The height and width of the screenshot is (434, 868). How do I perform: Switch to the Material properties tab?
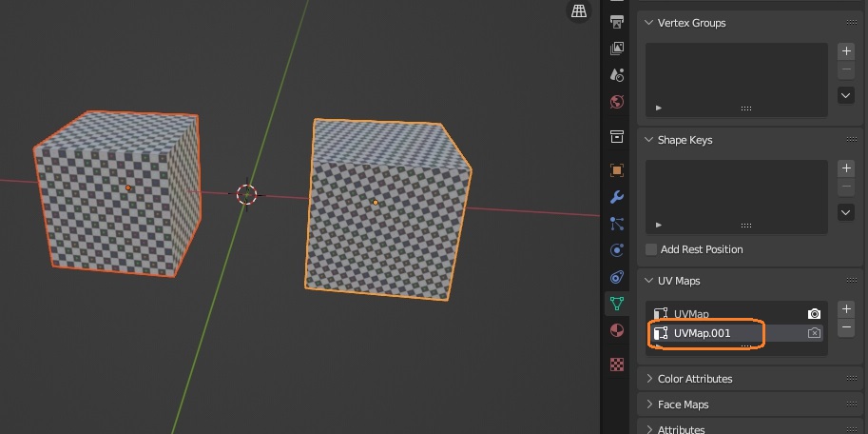click(x=617, y=330)
